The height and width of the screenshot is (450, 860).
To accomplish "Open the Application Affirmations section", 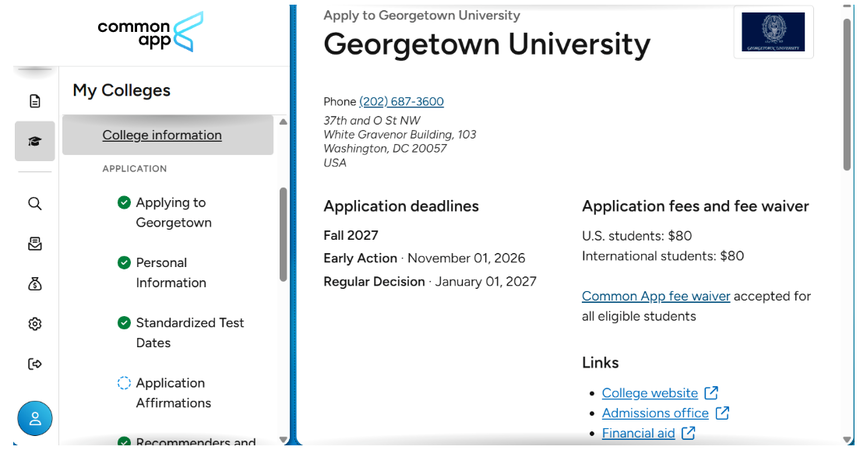I will pyautogui.click(x=173, y=393).
